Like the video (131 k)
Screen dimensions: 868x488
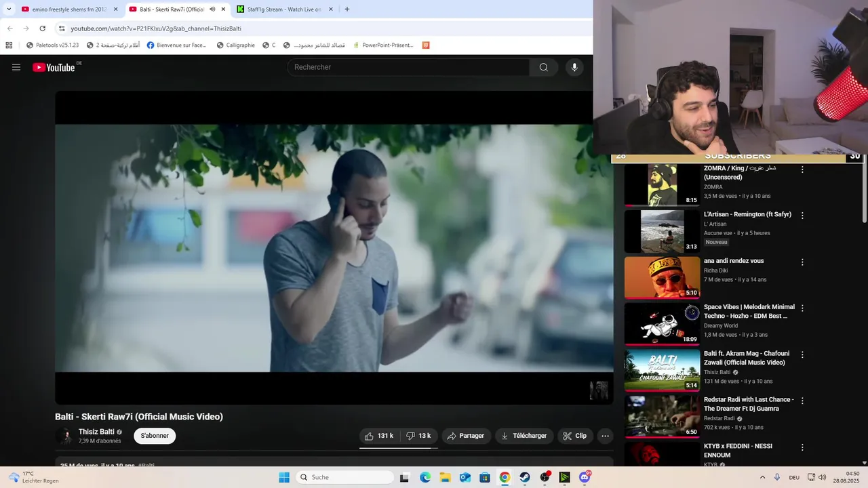pos(379,436)
